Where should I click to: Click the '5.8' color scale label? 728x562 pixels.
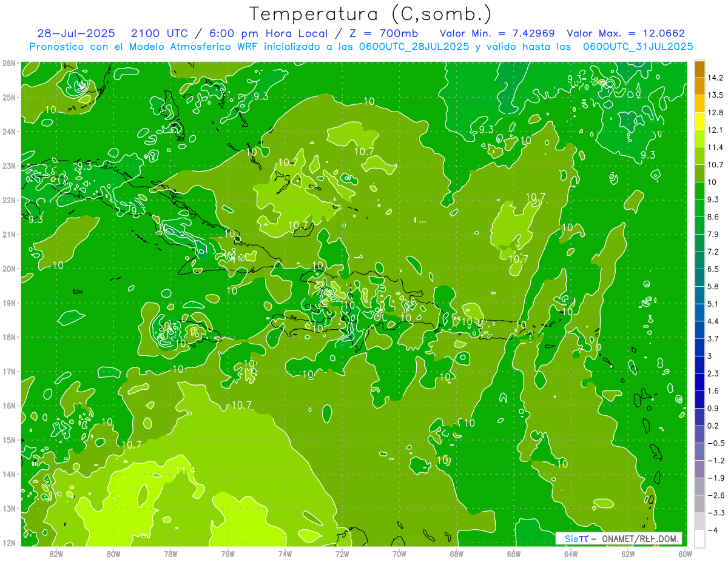[x=714, y=286]
